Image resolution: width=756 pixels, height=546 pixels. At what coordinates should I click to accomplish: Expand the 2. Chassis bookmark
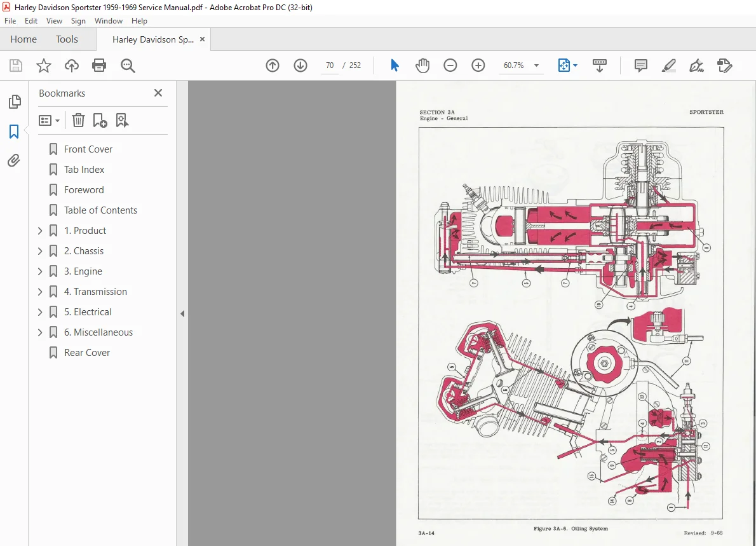[40, 251]
